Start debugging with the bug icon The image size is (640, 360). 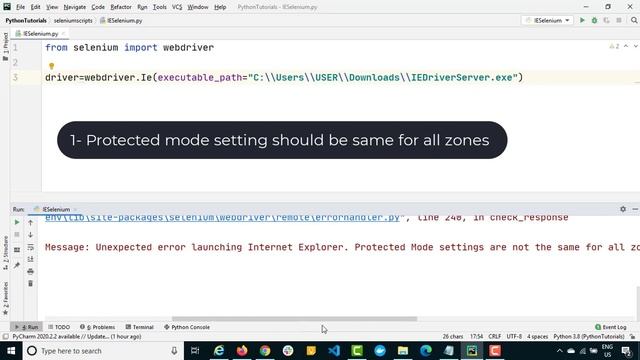pos(594,20)
